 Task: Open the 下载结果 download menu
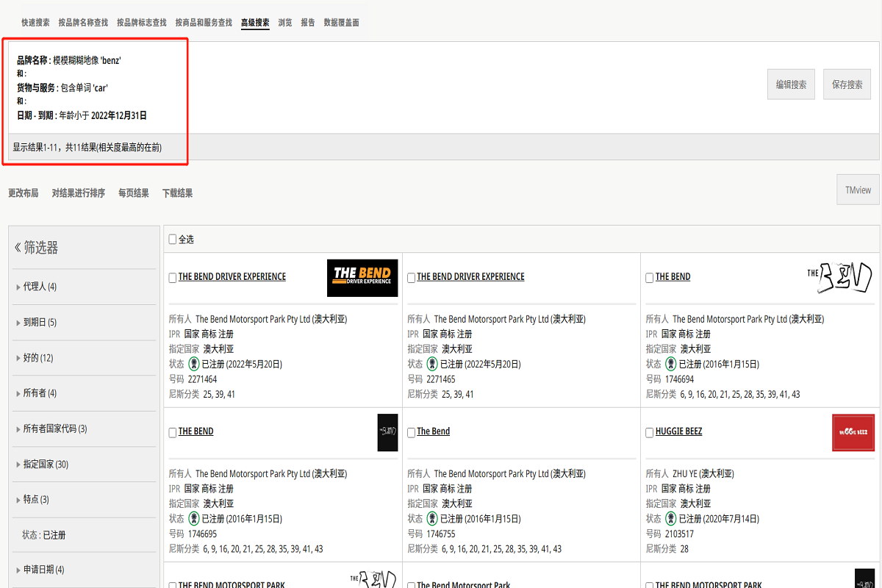[x=178, y=193]
